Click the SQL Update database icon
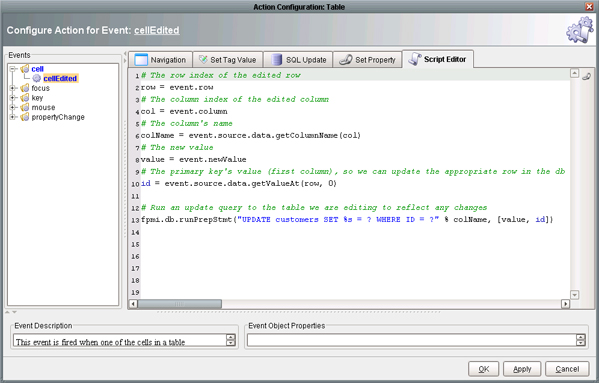 coord(277,60)
